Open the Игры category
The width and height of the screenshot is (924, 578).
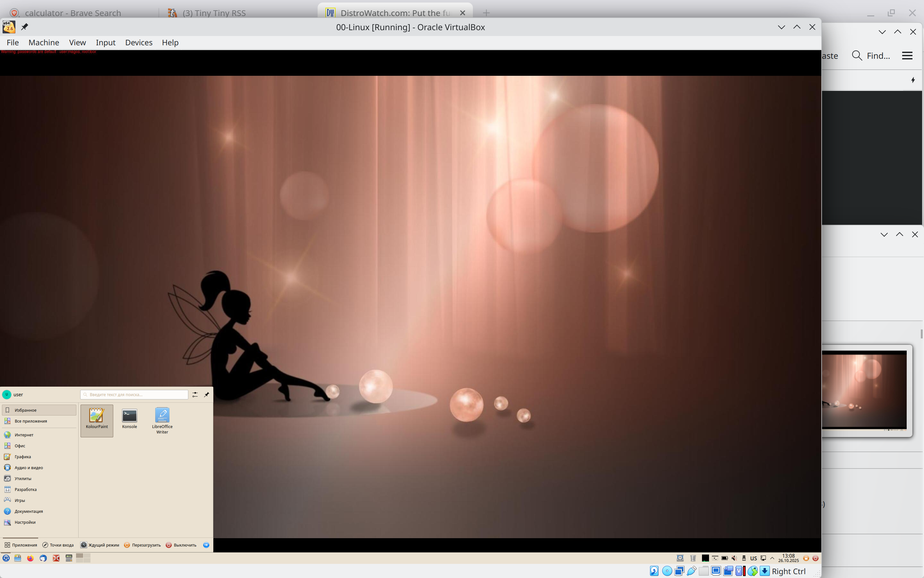pyautogui.click(x=39, y=500)
